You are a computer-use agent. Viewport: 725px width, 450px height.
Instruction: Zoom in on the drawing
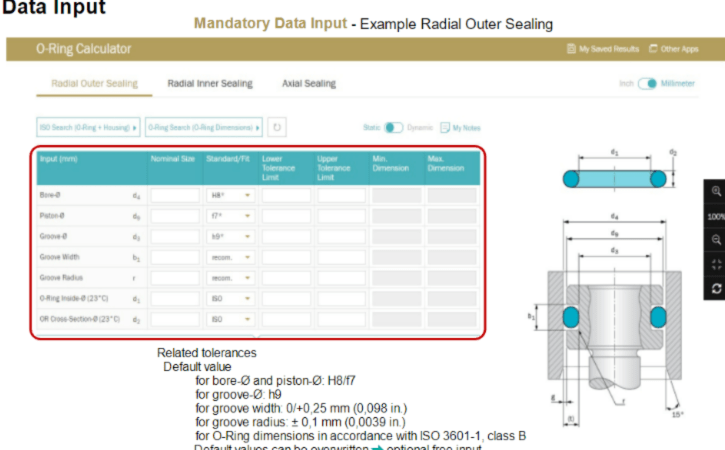click(x=716, y=191)
